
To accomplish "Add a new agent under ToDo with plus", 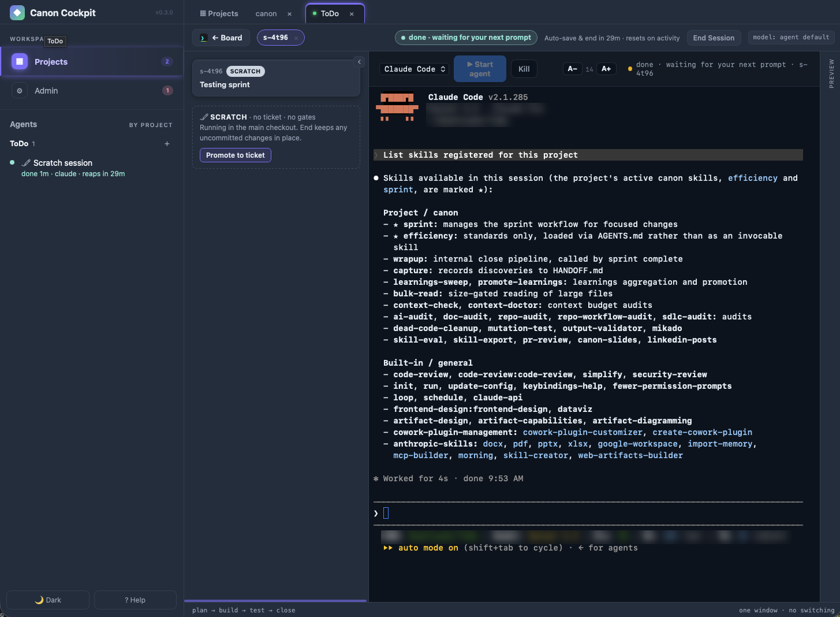I will [x=167, y=144].
